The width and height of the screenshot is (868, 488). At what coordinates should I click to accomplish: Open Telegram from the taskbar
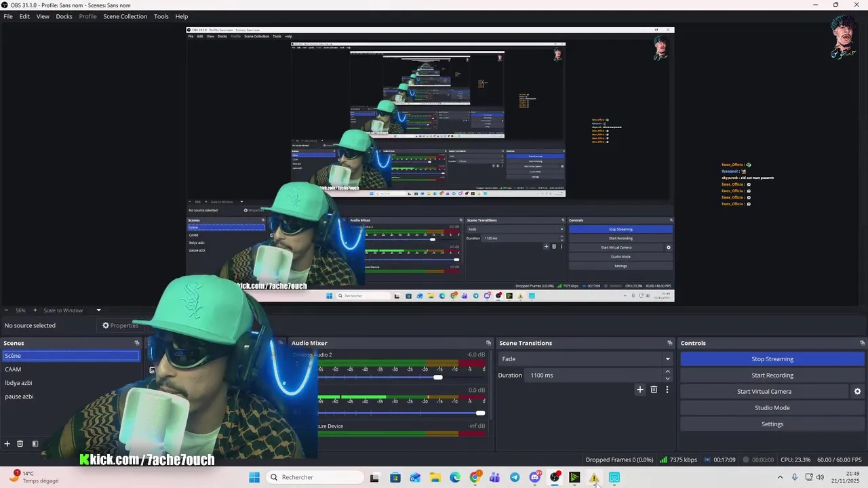point(515,478)
